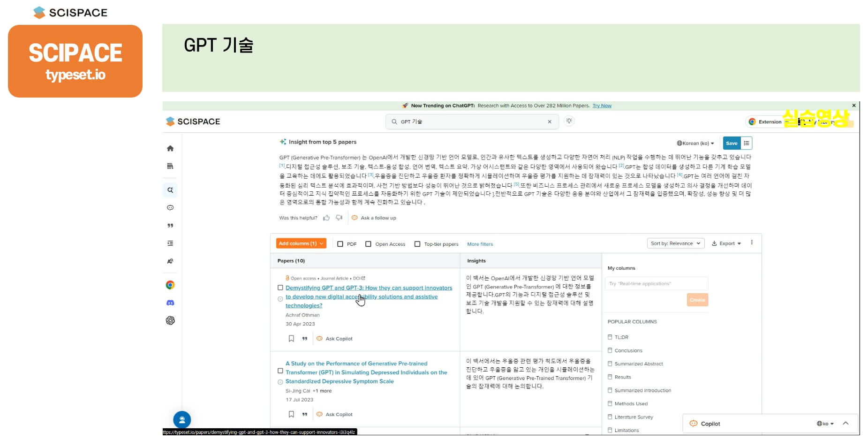Click the '+1 more' authors text

tap(322, 391)
